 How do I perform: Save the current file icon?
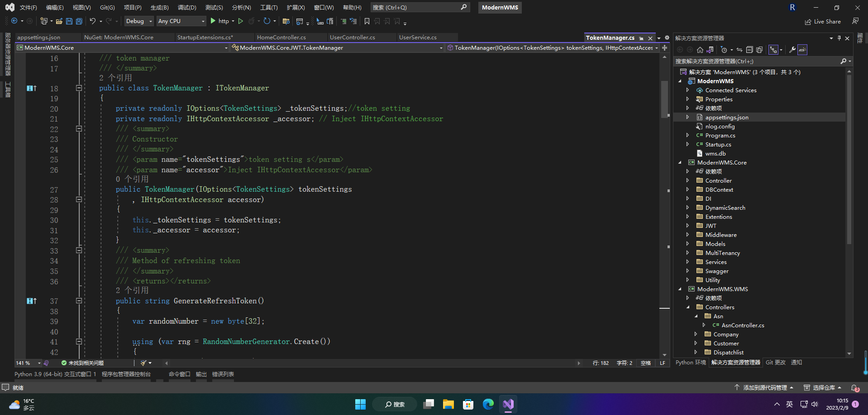[x=69, y=21]
